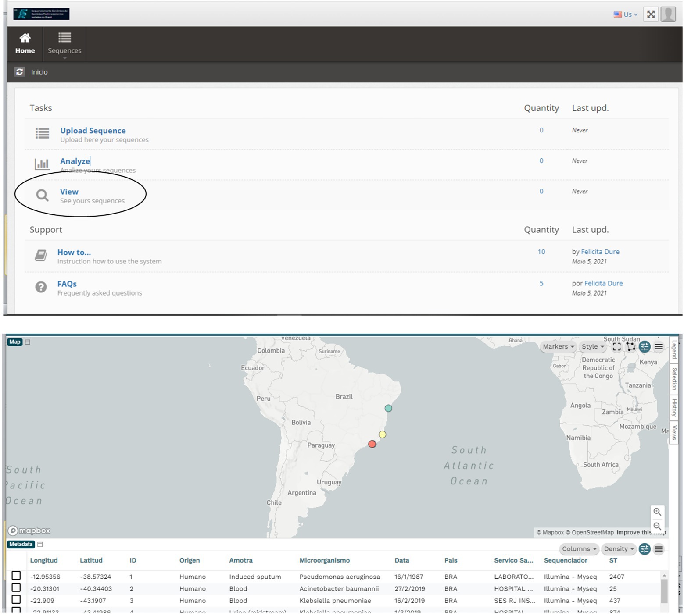
Task: Click the quantity 5 for FAQs
Action: point(541,283)
